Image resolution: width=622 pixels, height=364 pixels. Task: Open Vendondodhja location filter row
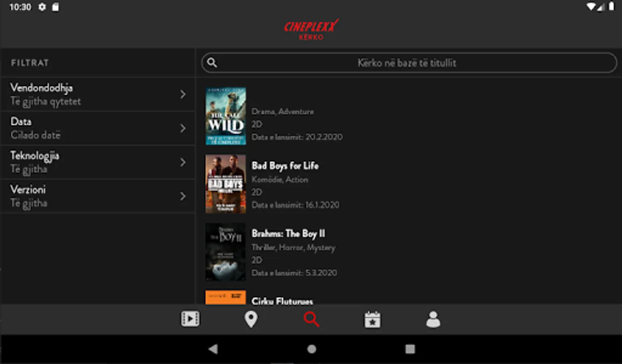coord(98,94)
